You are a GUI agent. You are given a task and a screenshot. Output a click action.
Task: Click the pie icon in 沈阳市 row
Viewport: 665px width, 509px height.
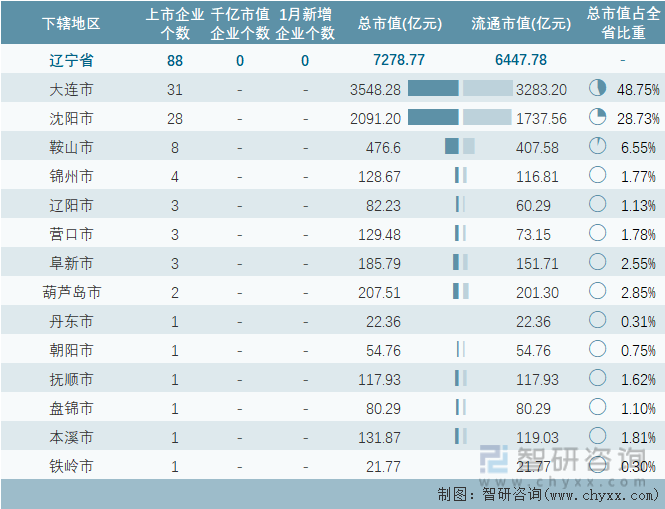597,117
